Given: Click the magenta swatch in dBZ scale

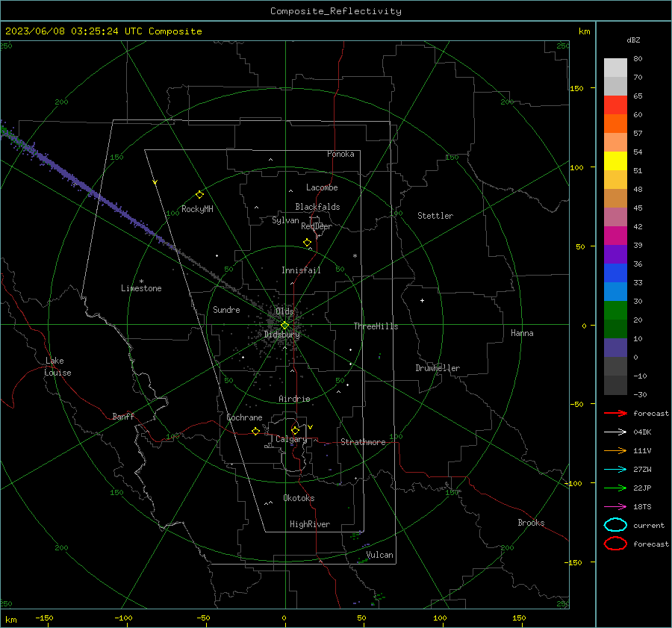Looking at the screenshot, I should click(615, 235).
